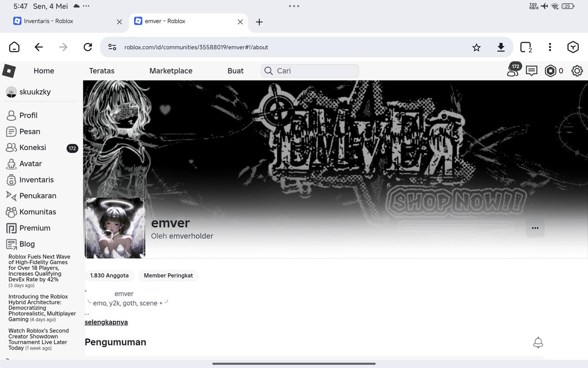This screenshot has height=368, width=588.
Task: Click the 5:47 clock in status bar
Action: point(21,6)
